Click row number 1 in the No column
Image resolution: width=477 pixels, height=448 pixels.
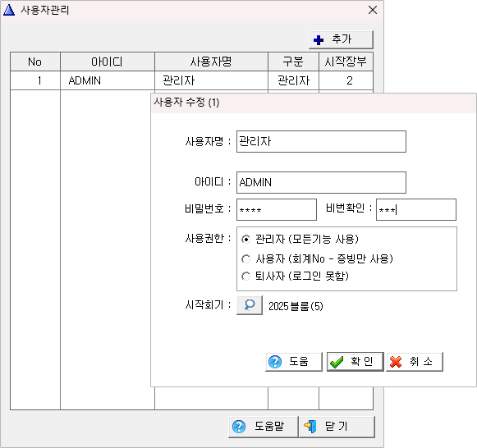click(x=35, y=81)
